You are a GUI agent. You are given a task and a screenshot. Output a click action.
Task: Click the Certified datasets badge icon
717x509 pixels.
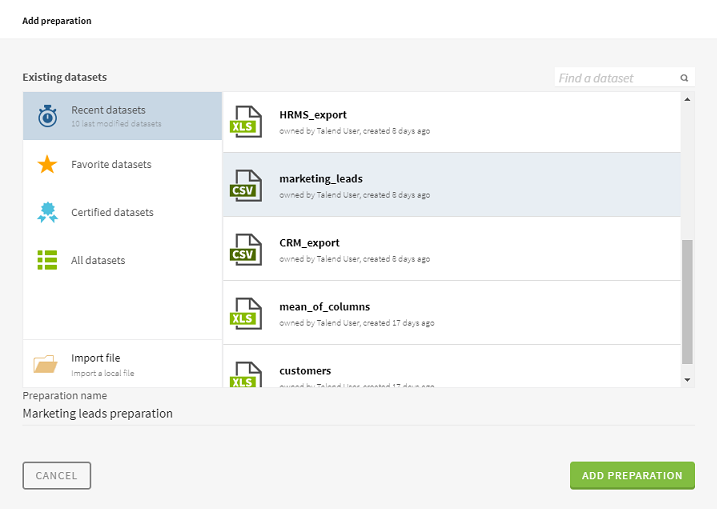pos(47,212)
